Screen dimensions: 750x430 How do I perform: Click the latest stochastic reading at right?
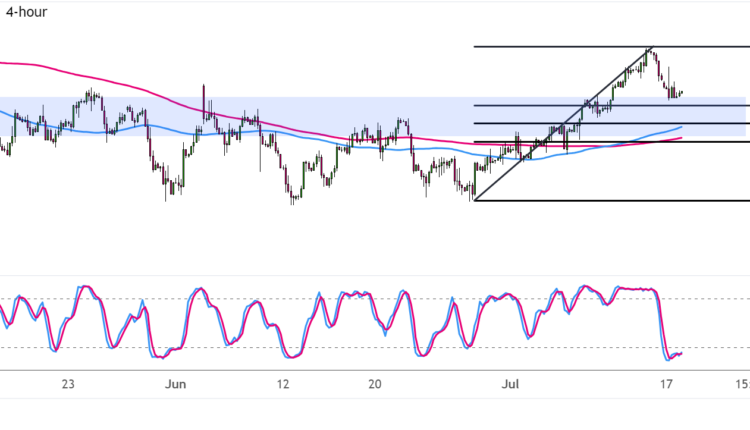(x=681, y=353)
